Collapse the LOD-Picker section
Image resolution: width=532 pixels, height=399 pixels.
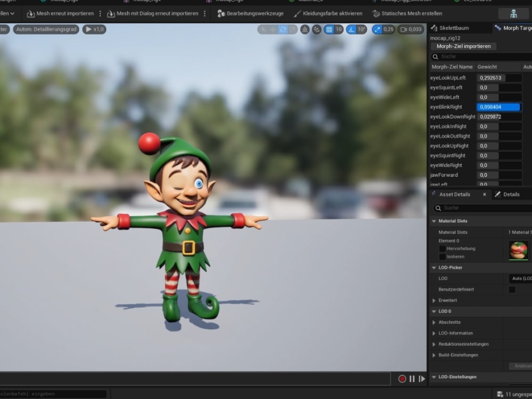tap(434, 268)
